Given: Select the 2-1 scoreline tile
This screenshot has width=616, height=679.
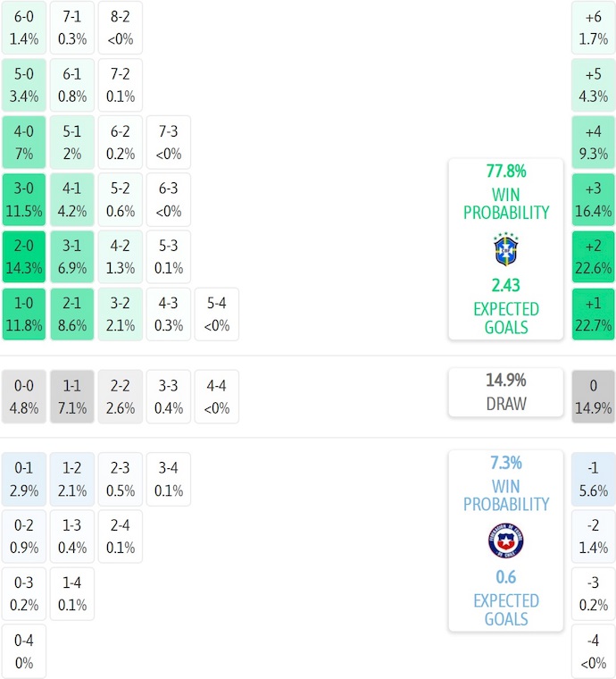Looking at the screenshot, I should (72, 314).
